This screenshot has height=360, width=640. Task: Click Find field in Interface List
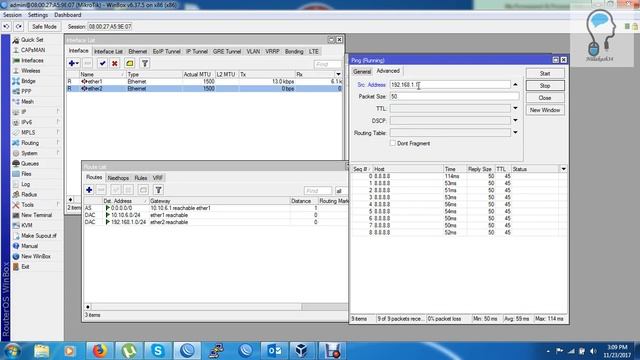pos(328,64)
